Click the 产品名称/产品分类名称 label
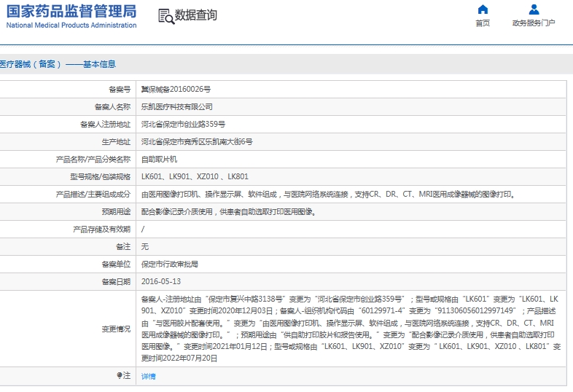 point(93,160)
